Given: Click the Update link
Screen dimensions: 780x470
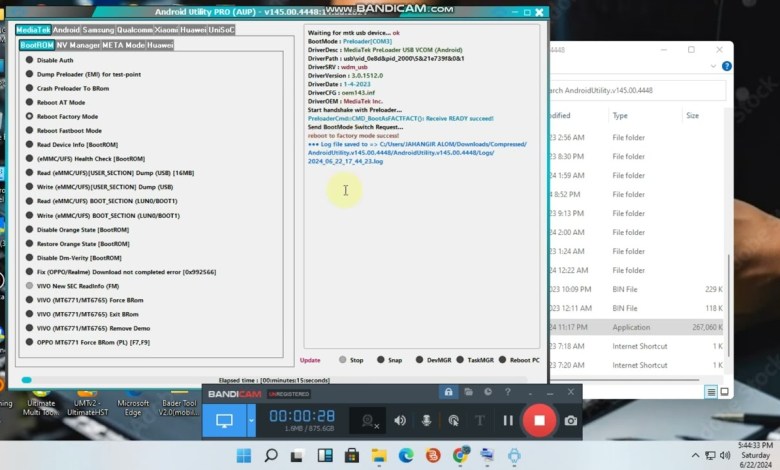Looking at the screenshot, I should (x=310, y=360).
